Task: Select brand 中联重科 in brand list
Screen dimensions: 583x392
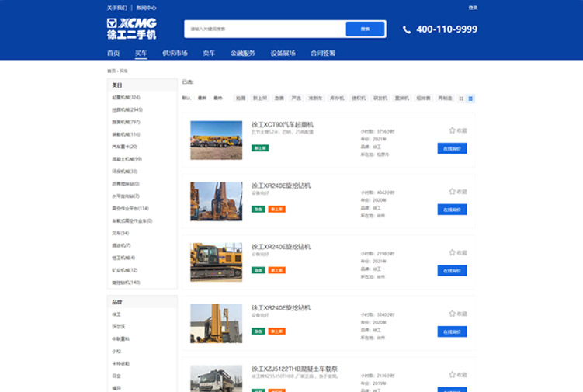Action: (x=120, y=338)
